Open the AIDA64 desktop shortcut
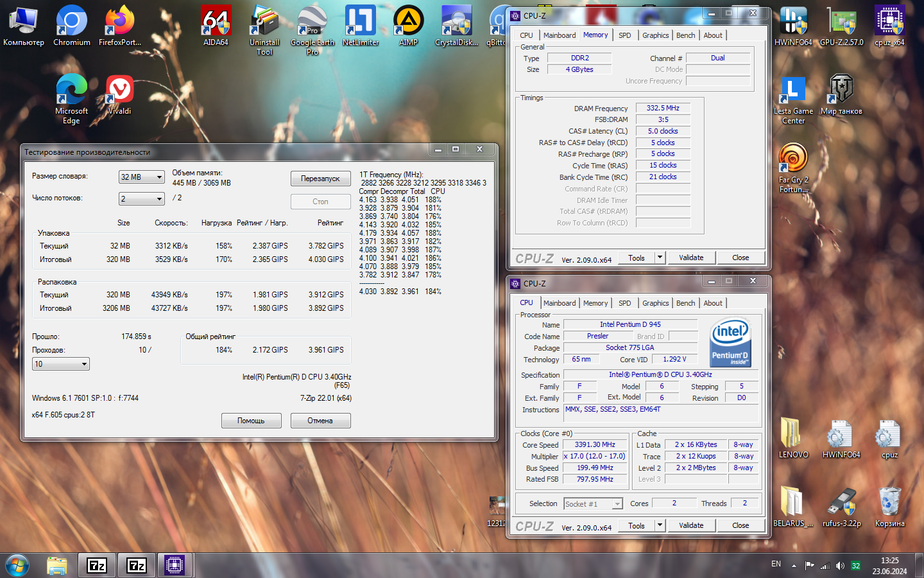924x578 pixels. (x=216, y=26)
